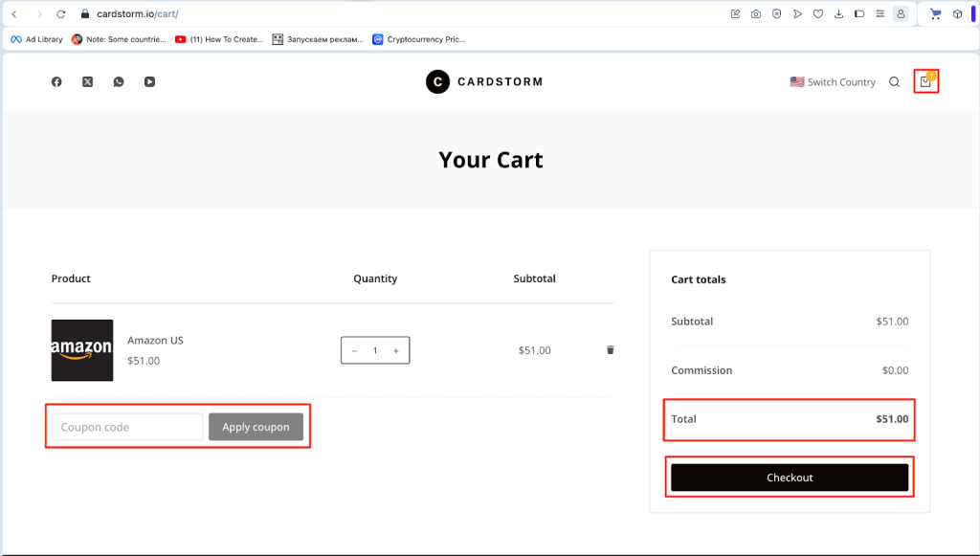Decrease the Amazon US quantity
Screen dimensions: 980x556
[354, 349]
